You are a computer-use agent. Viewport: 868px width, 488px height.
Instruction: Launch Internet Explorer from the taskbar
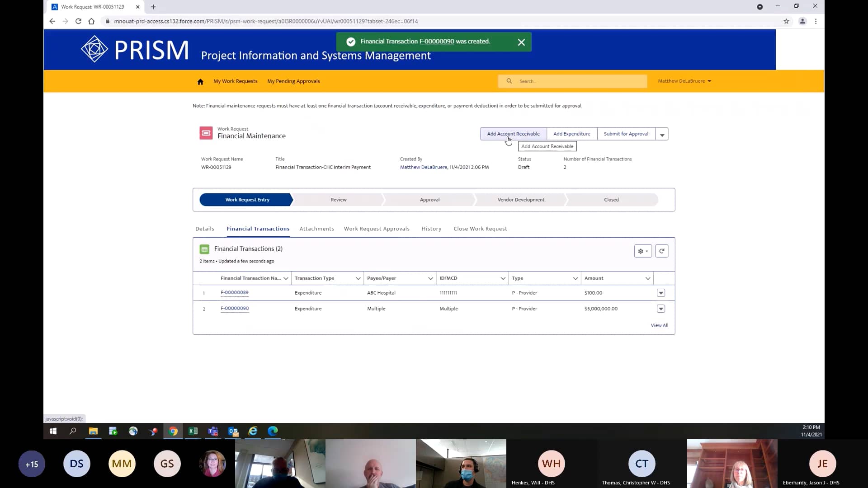pos(253,432)
